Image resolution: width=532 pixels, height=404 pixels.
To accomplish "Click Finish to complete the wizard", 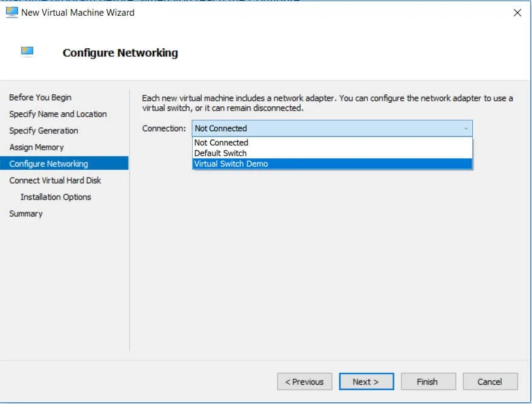I will [427, 382].
